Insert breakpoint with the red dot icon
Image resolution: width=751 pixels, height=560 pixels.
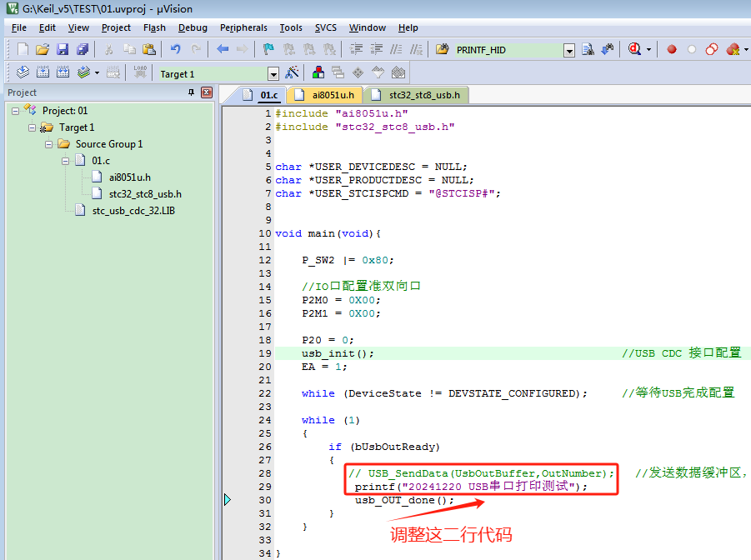point(672,49)
